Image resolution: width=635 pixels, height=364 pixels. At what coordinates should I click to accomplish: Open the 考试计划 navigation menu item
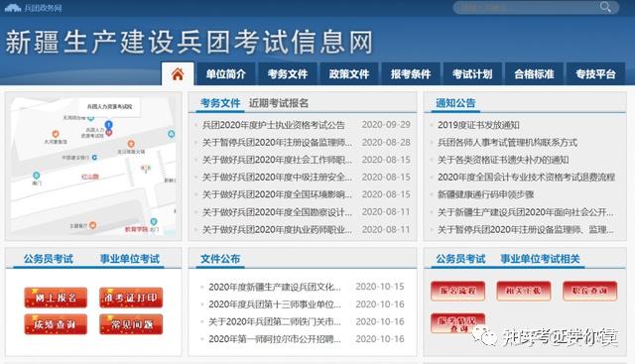click(472, 74)
